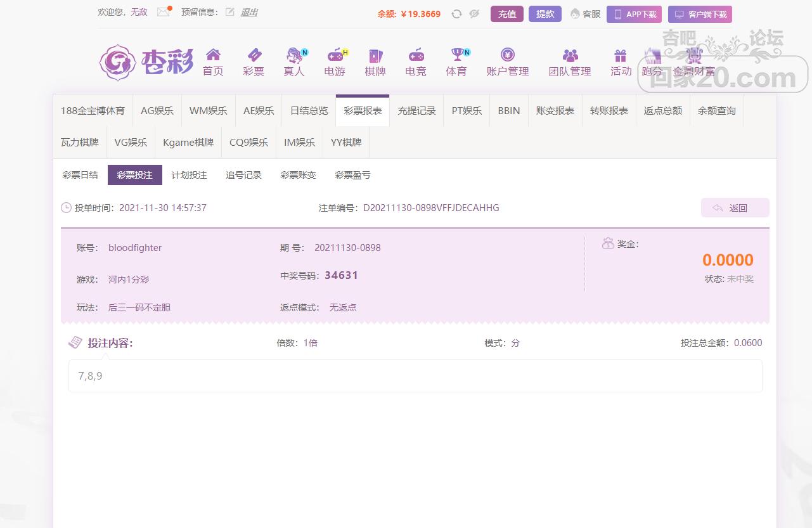Open the AE娱乐 tab
Screen dimensions: 812x528
(259, 110)
